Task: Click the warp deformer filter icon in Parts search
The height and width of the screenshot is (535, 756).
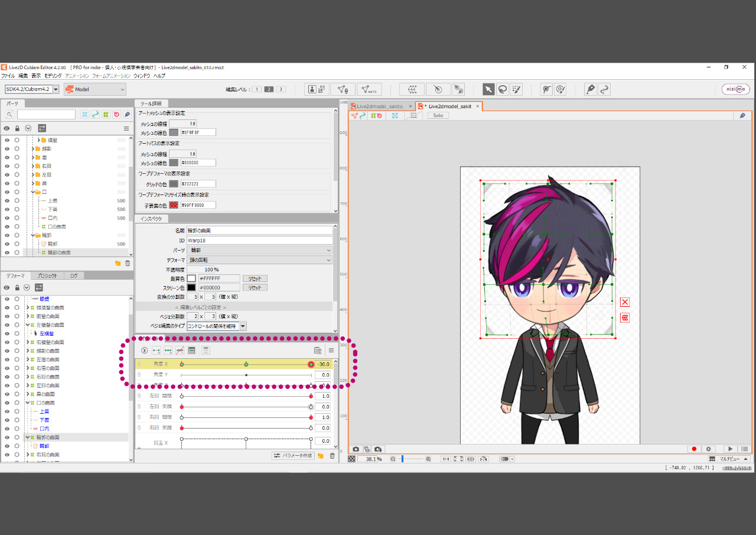Action: point(106,114)
